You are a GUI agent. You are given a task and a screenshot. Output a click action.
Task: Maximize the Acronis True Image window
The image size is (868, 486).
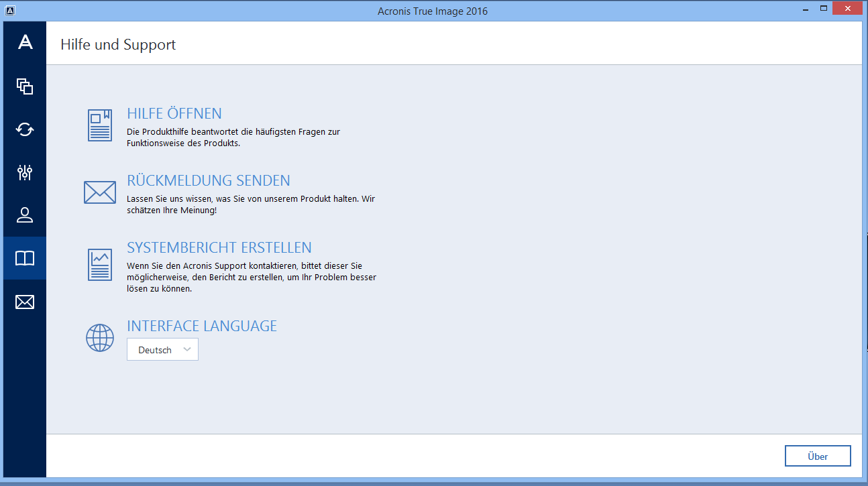tap(824, 9)
